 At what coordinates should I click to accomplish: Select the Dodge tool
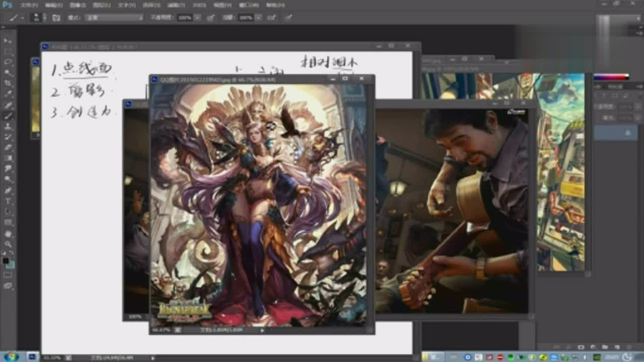click(x=8, y=179)
